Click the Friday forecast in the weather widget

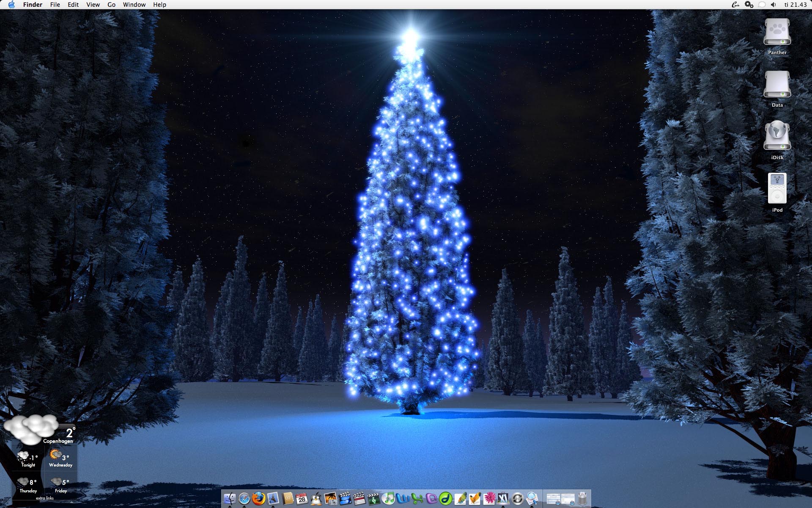click(60, 485)
